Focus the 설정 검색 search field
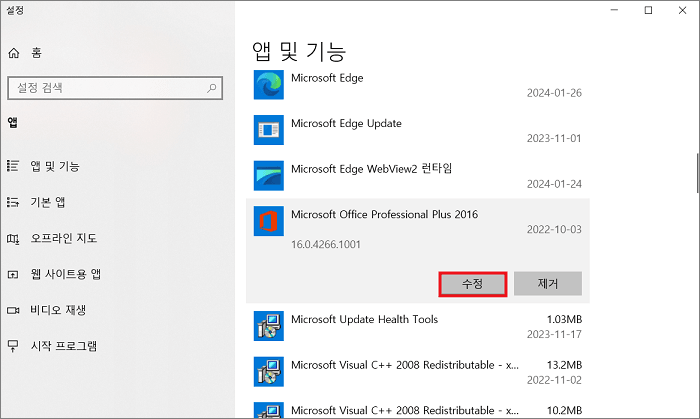The width and height of the screenshot is (700, 419). (x=115, y=88)
